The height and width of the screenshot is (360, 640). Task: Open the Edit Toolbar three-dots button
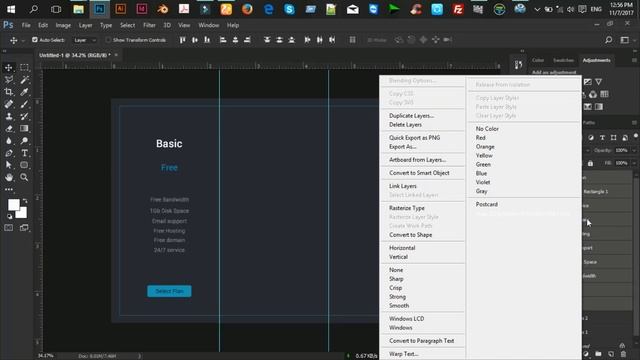[x=9, y=189]
